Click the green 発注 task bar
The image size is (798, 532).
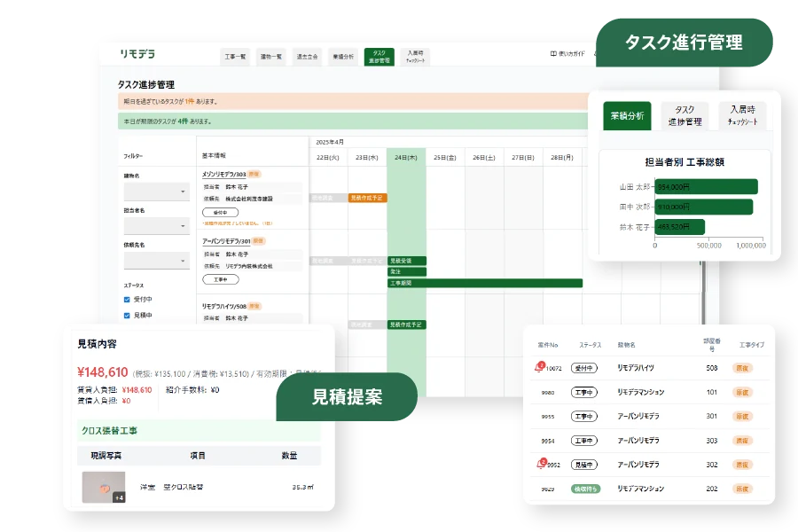(x=407, y=271)
